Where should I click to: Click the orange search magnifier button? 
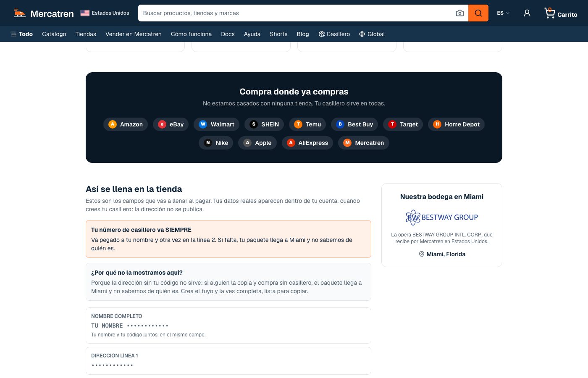click(x=478, y=13)
